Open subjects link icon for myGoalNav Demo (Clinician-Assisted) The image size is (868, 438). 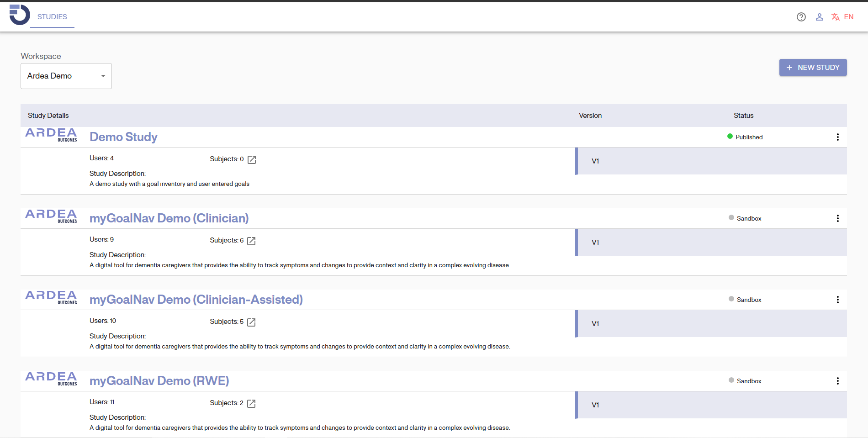[251, 322]
